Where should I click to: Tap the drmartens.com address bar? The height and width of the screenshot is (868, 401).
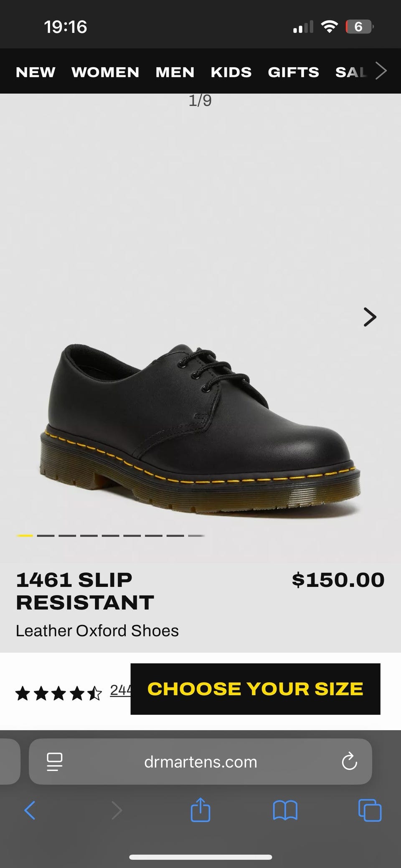200,761
